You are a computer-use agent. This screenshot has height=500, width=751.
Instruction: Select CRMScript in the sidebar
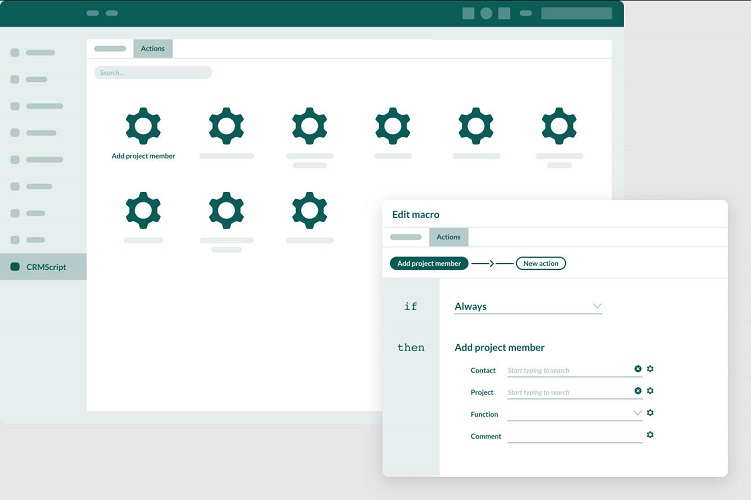click(x=43, y=267)
